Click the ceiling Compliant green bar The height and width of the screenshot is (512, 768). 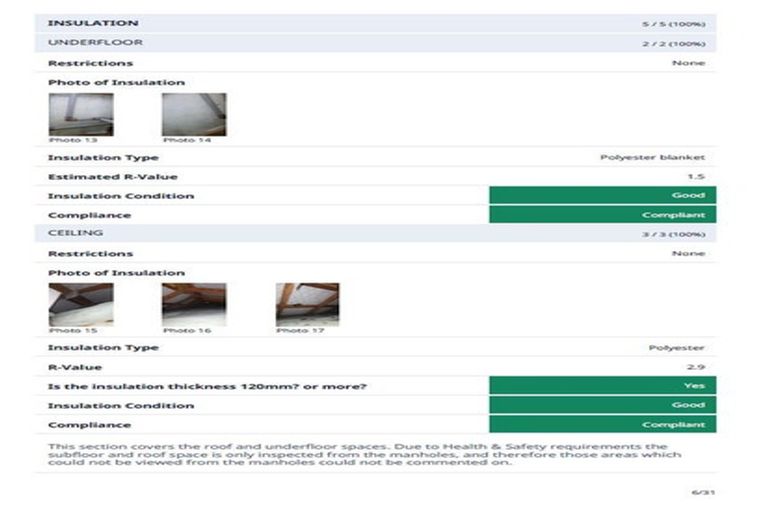coord(602,424)
